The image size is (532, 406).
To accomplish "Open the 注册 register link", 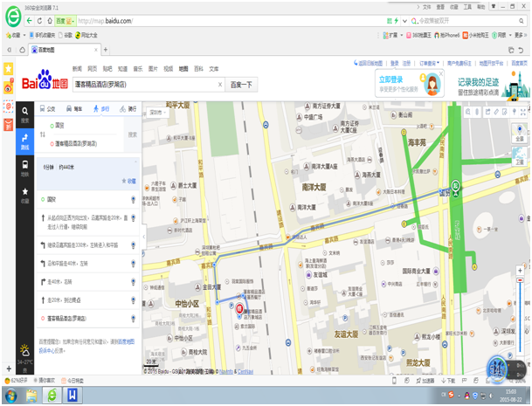I will (x=406, y=64).
